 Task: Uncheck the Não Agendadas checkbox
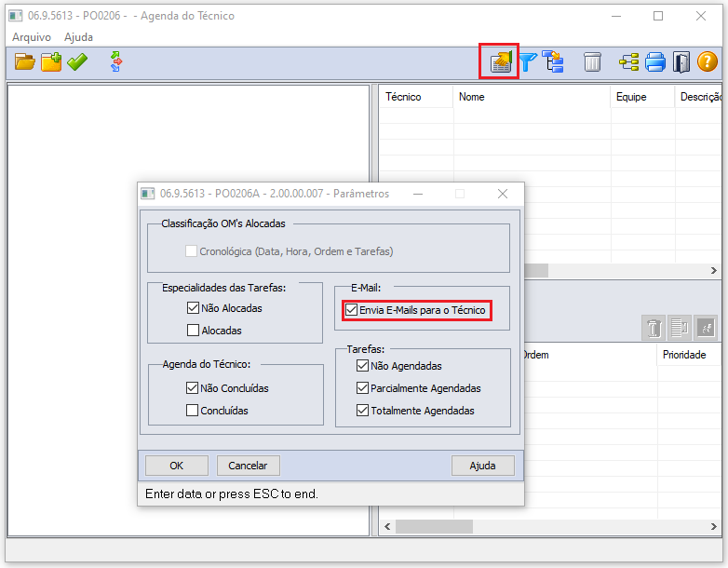362,366
